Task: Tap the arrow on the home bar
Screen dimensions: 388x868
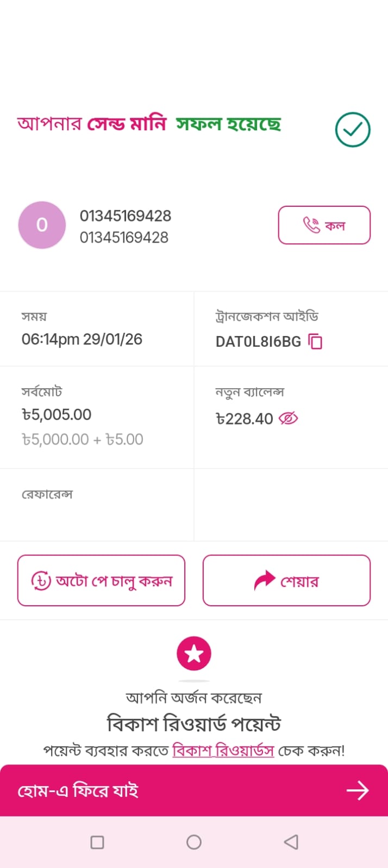Action: [x=358, y=790]
